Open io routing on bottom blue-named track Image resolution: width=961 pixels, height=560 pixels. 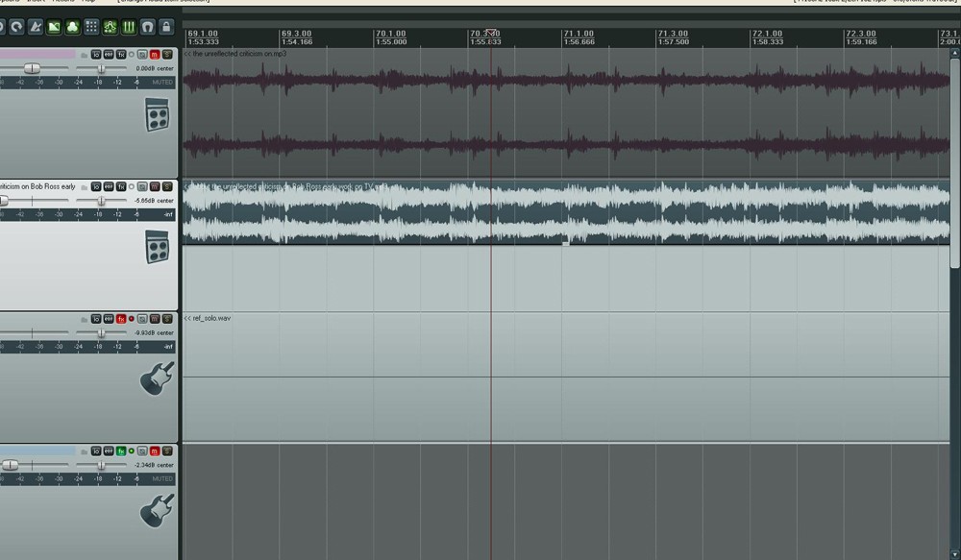(95, 450)
